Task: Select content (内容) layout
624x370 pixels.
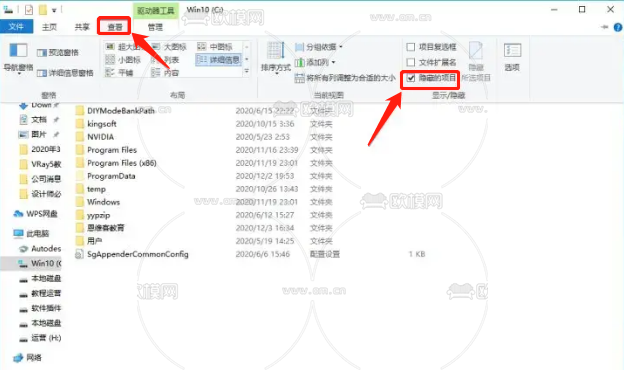Action: (166, 72)
